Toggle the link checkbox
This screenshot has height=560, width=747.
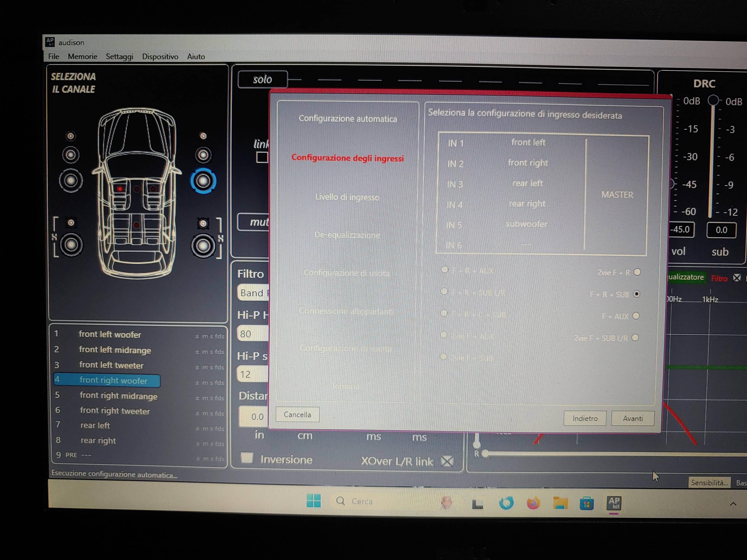click(x=262, y=157)
